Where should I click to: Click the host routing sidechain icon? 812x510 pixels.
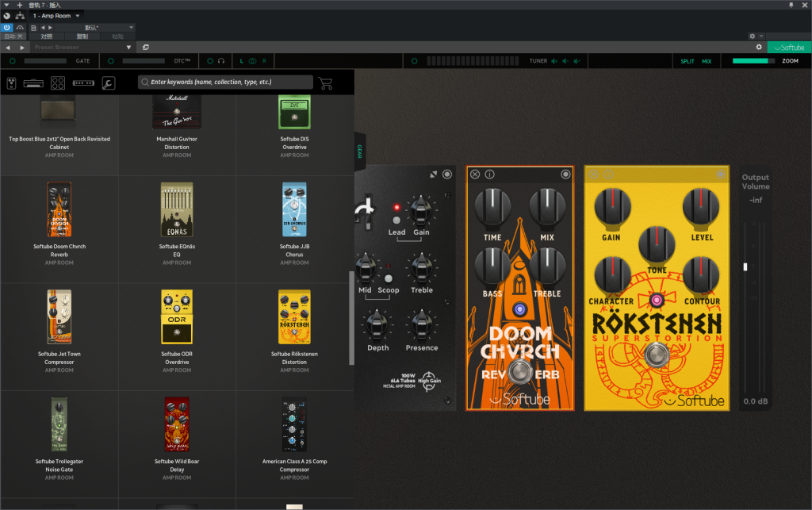(20, 16)
